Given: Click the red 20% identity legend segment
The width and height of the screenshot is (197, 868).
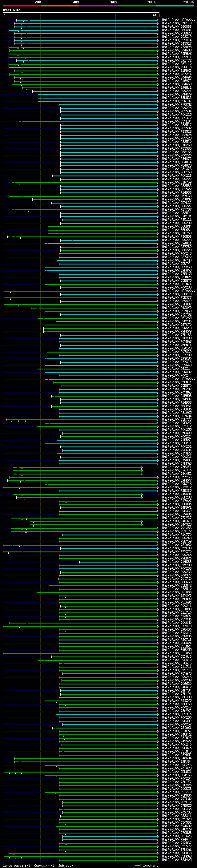Looking at the screenshot, I should tap(22, 6).
